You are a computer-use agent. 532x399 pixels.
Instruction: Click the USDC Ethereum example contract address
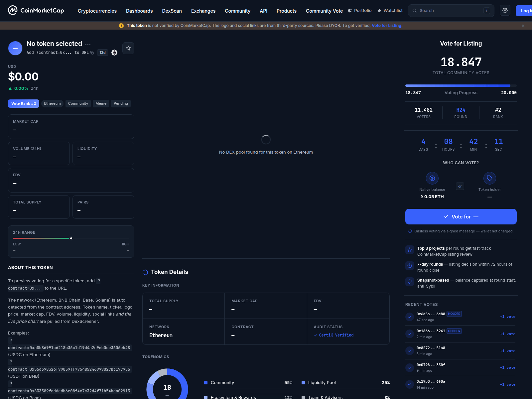tap(69, 348)
